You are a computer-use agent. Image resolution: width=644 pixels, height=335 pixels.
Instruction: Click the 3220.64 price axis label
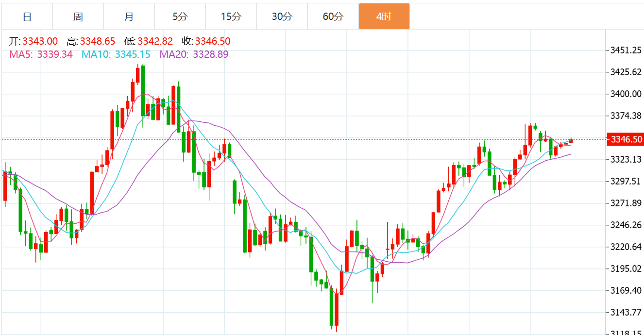point(626,247)
